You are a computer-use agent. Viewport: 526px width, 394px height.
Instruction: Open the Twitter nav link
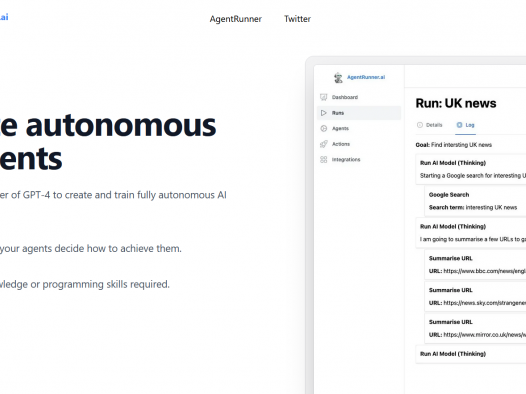click(297, 19)
